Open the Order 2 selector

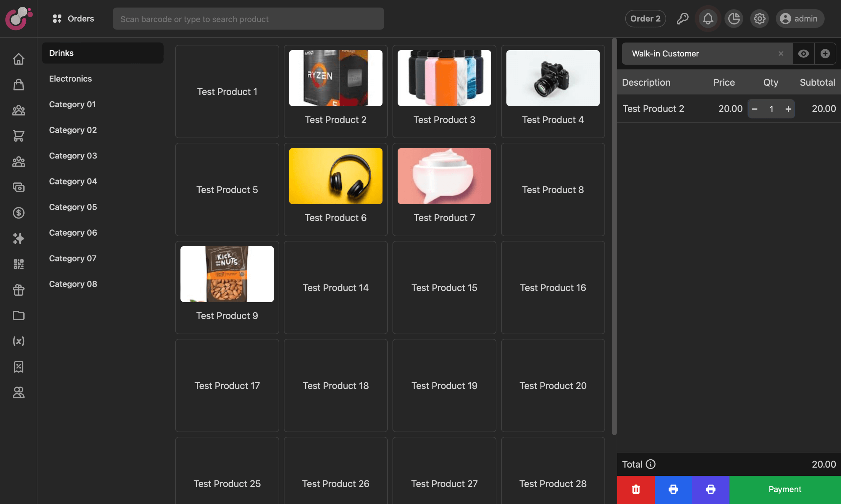click(x=645, y=19)
